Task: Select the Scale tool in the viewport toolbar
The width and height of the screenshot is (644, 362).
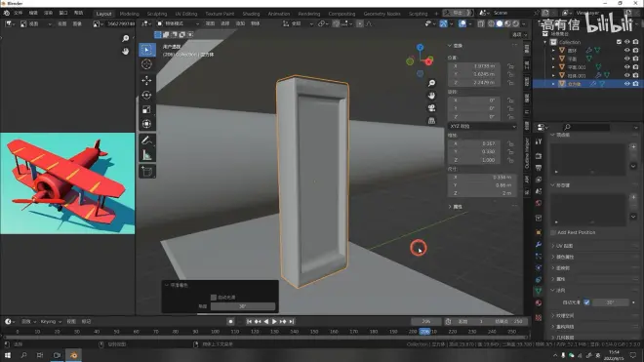Action: tap(146, 109)
